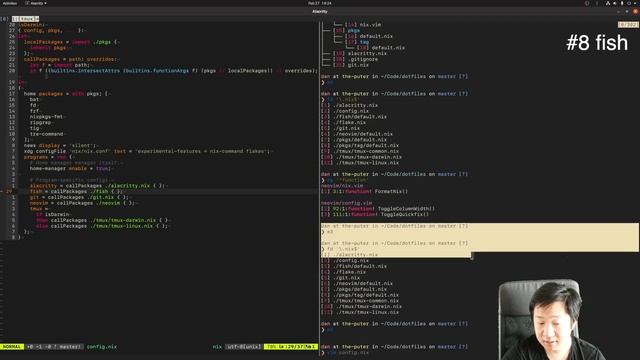Click the pkgs folder in the tree output

(x=353, y=30)
